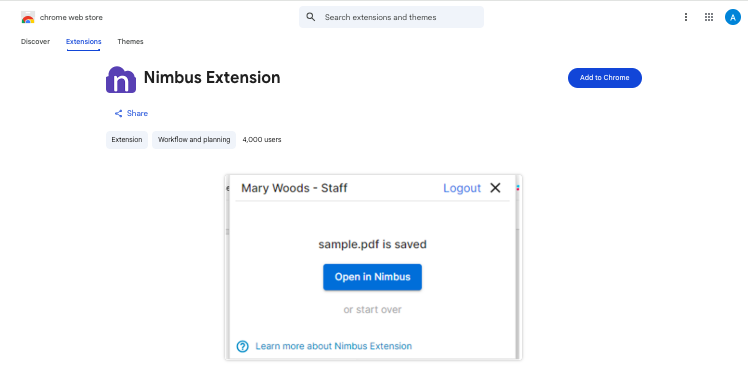Click the Logout link
The image size is (748, 374).
pyautogui.click(x=462, y=188)
